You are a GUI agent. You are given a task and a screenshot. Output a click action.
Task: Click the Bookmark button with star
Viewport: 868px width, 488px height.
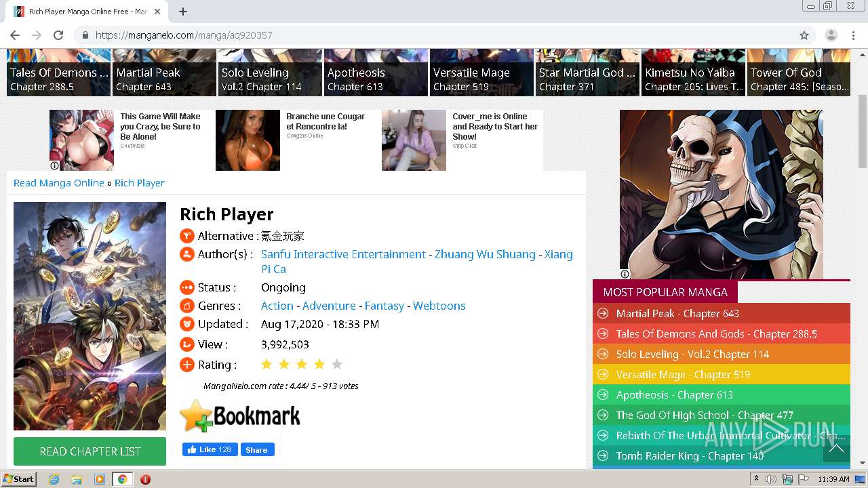240,415
